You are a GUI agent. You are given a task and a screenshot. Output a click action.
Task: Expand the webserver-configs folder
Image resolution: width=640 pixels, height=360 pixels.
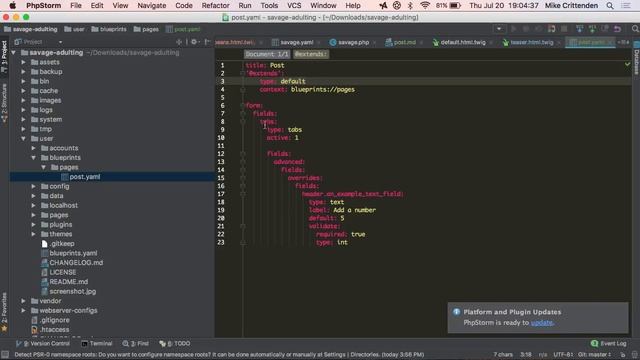coord(24,311)
